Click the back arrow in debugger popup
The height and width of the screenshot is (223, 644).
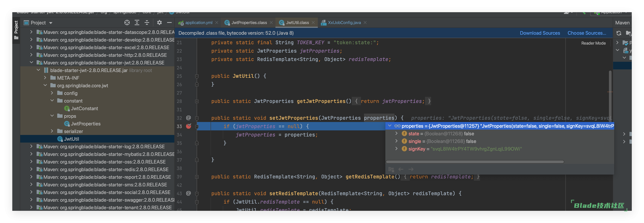[401, 169]
